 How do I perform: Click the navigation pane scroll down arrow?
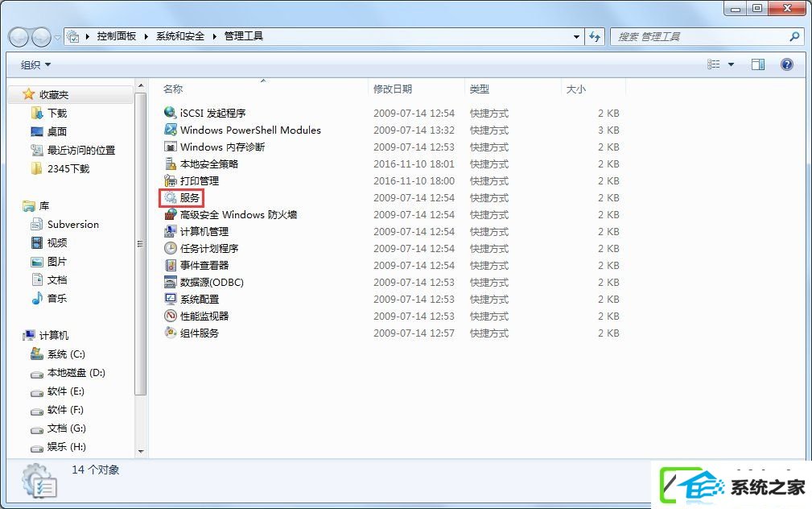(141, 452)
